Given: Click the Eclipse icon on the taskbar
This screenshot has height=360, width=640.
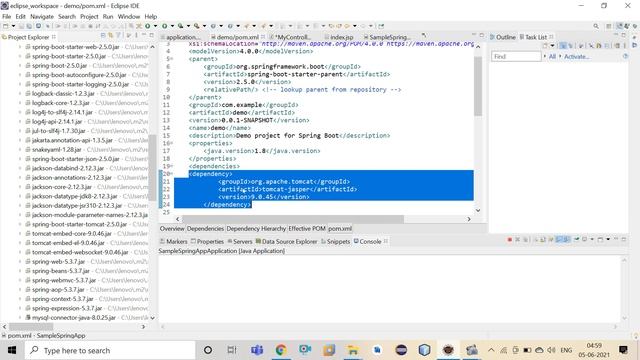Looking at the screenshot, I should [x=401, y=350].
